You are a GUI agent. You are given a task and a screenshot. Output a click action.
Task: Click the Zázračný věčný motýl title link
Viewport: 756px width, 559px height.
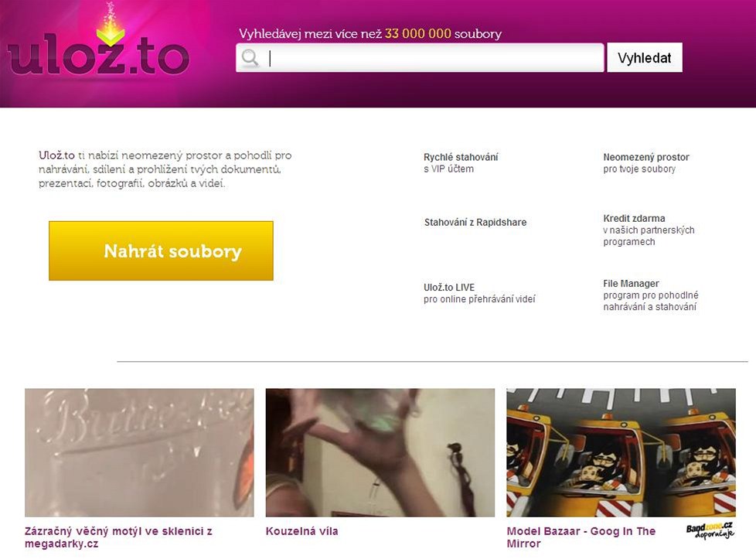point(118,537)
